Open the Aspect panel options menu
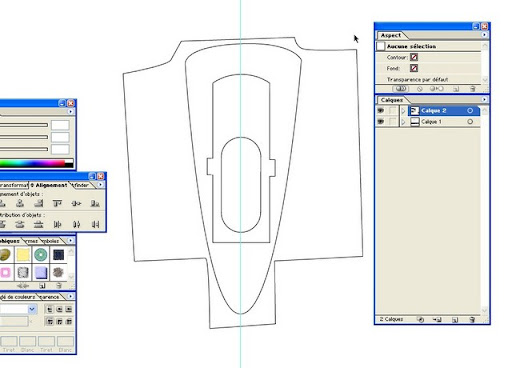The width and height of the screenshot is (512, 368). tap(484, 35)
